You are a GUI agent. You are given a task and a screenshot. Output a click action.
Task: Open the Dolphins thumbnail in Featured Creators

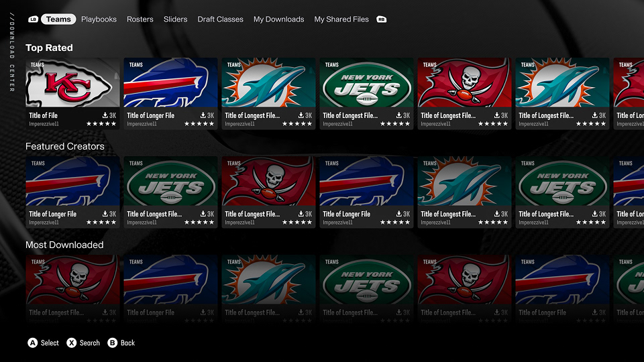click(464, 181)
